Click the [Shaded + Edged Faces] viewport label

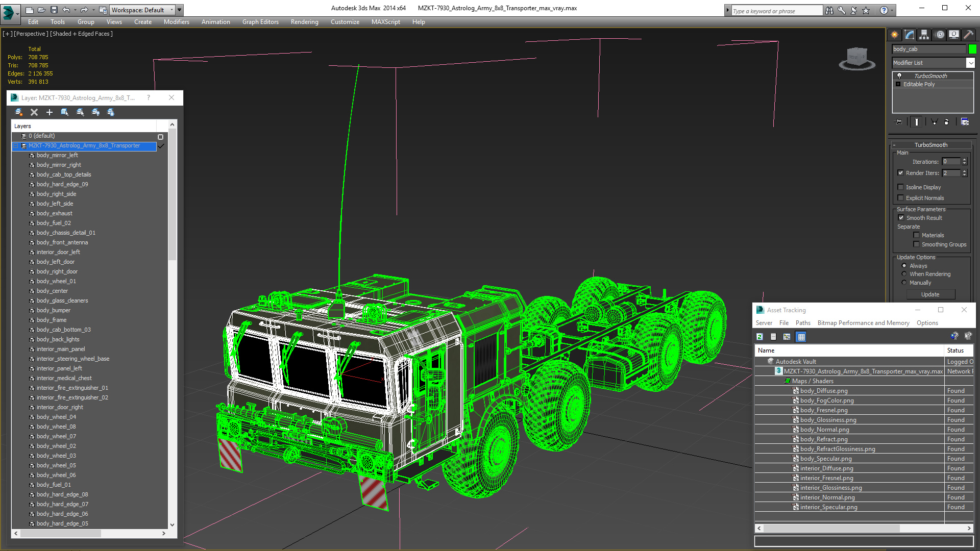[x=82, y=34]
